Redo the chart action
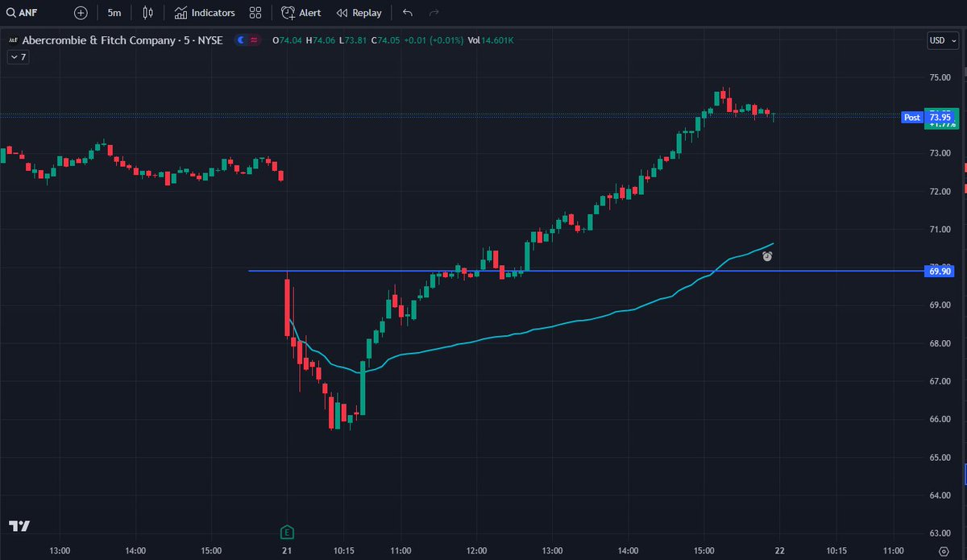Image resolution: width=967 pixels, height=560 pixels. tap(434, 13)
